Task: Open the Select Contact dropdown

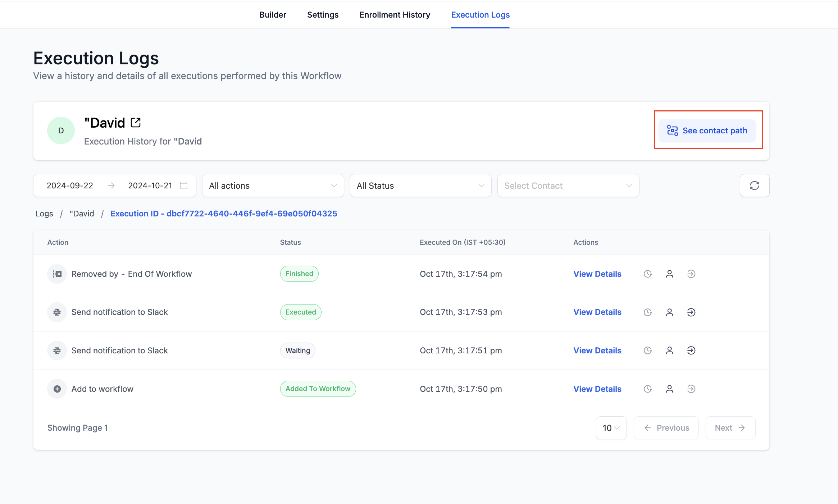Action: [x=568, y=185]
